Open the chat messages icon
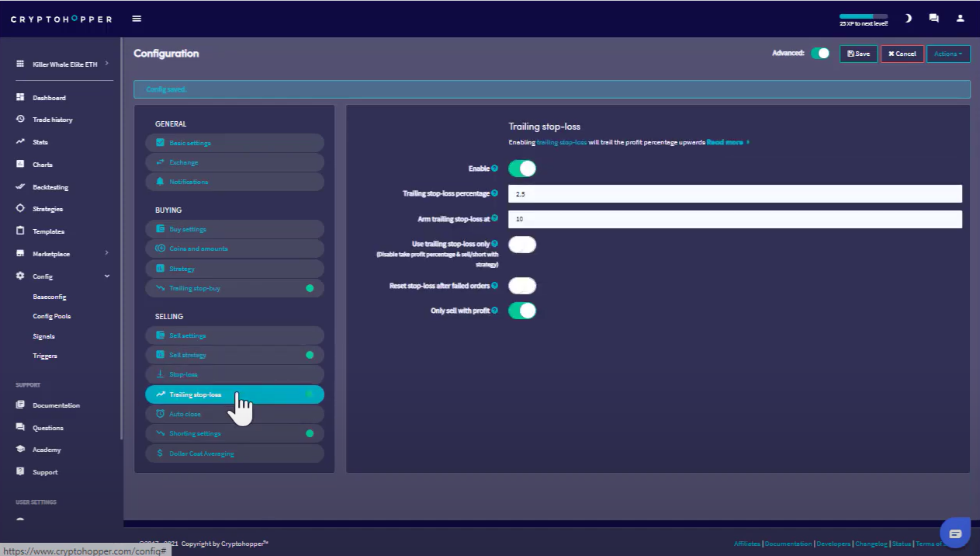This screenshot has width=980, height=556. (933, 19)
